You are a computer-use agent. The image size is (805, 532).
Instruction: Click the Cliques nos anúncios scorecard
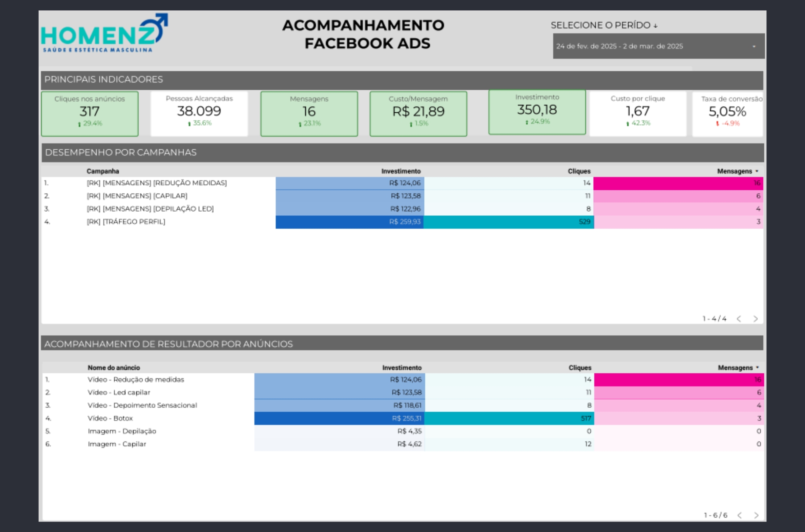coord(90,113)
